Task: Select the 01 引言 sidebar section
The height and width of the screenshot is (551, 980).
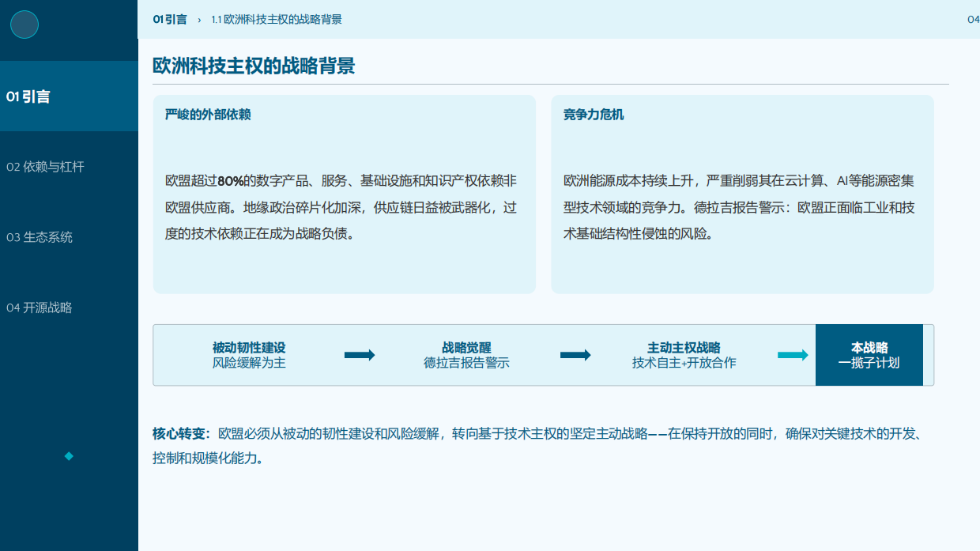Action: (69, 96)
